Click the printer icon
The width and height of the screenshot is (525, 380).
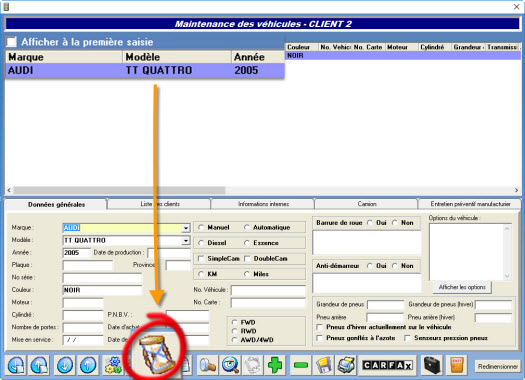[346, 365]
